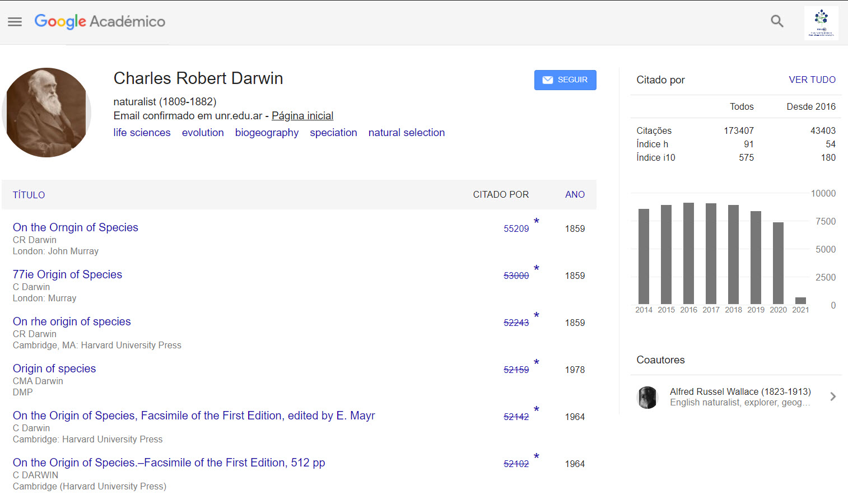Screen dimensions: 848x504
Task: Click Alfred Russel Wallace's coauthor photo
Action: (x=647, y=397)
